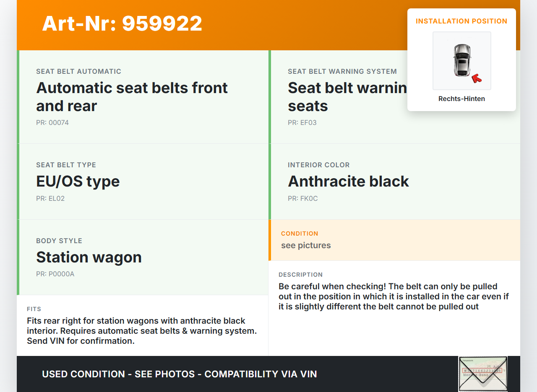The width and height of the screenshot is (537, 392).
Task: Click the Fits compatibility paragraph
Action: click(142, 331)
